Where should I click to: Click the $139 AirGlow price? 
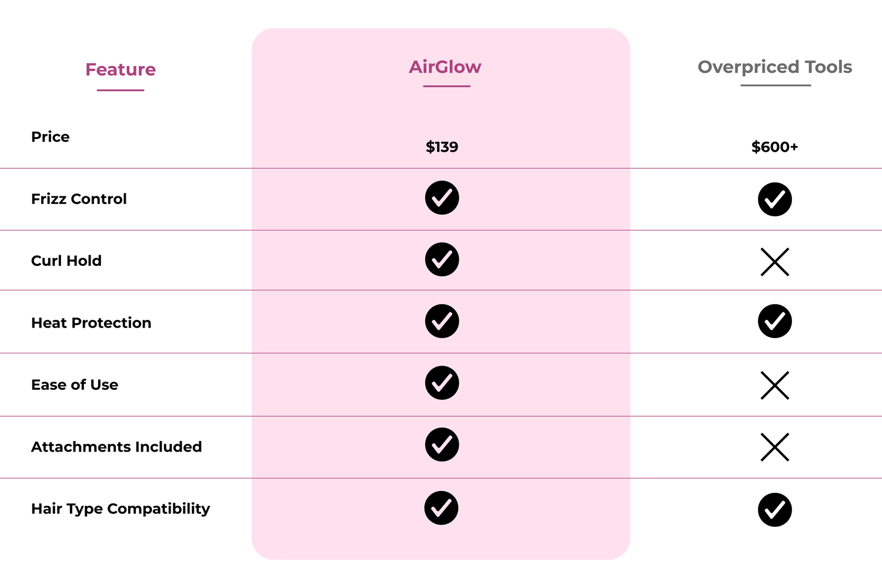pos(442,147)
